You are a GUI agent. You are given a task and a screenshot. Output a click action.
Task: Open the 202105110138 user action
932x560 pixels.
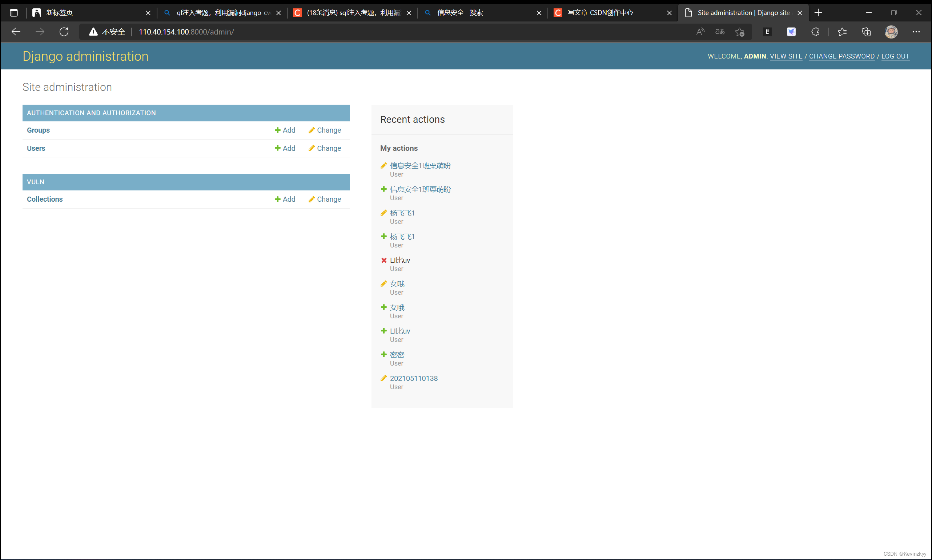(x=414, y=379)
